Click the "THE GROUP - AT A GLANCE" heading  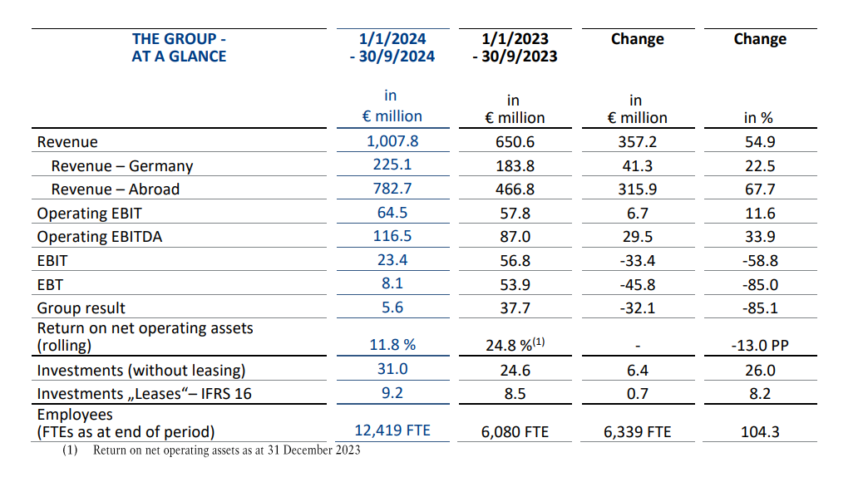click(x=179, y=47)
